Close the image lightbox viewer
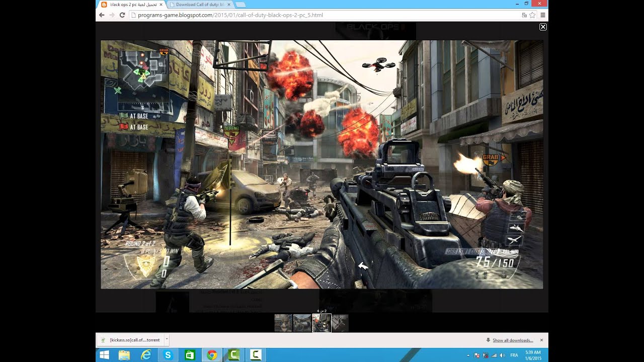The width and height of the screenshot is (644, 362). coord(543,27)
